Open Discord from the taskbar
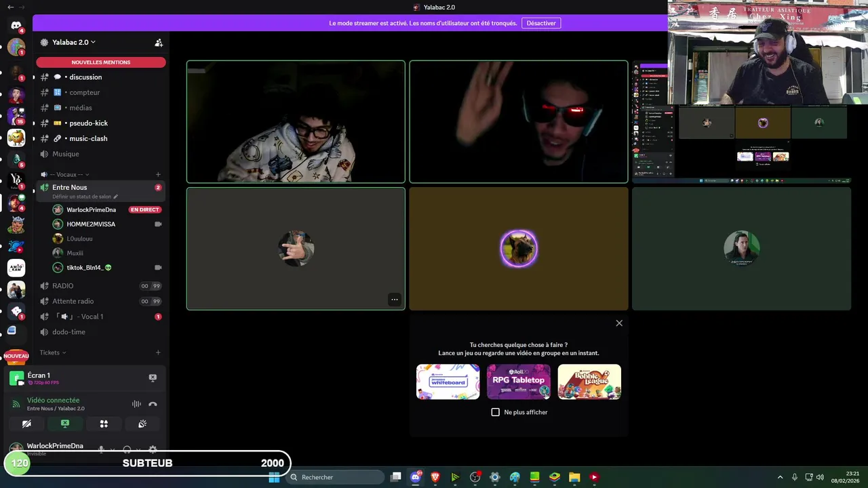Viewport: 868px width, 488px height. 416,477
